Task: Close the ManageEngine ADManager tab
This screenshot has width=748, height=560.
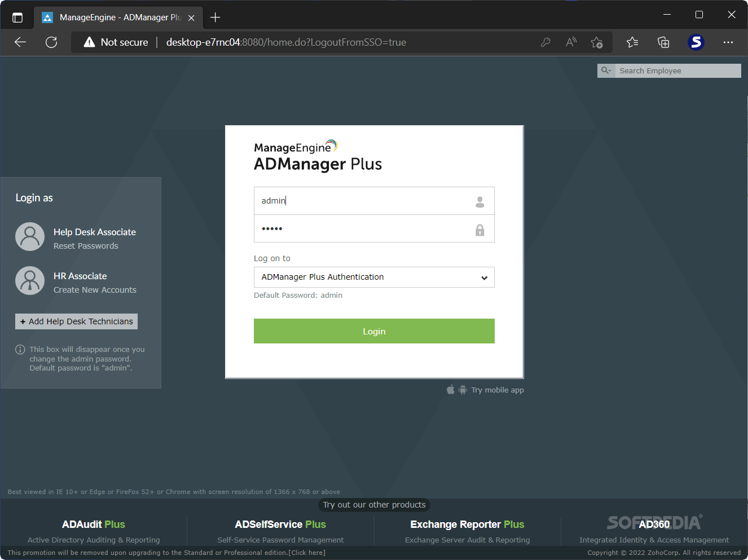Action: (191, 17)
